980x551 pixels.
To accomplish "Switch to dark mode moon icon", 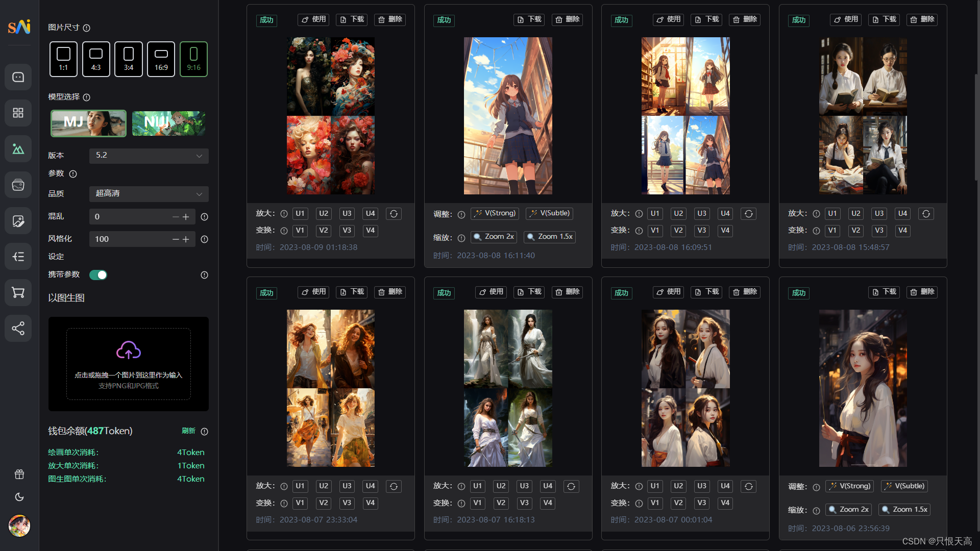I will point(19,497).
